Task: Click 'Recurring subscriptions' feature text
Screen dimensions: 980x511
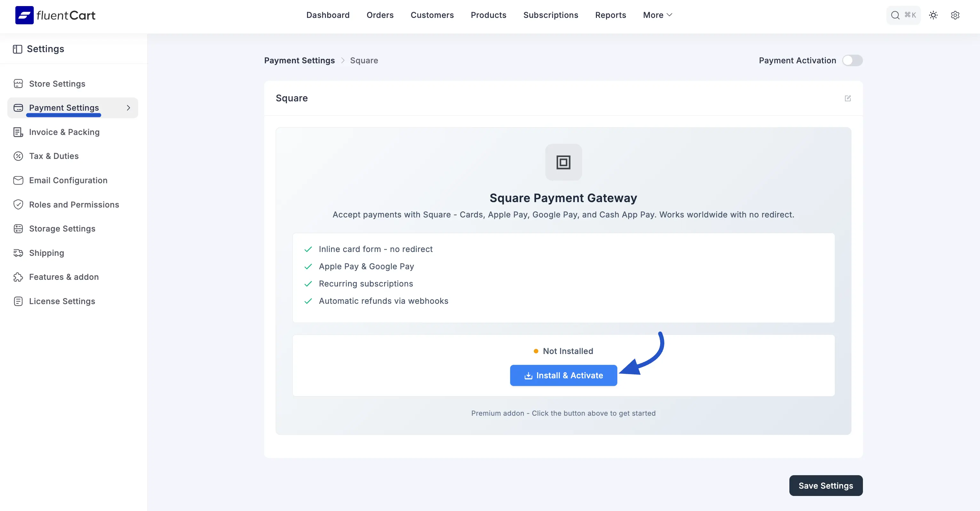Action: (x=366, y=284)
